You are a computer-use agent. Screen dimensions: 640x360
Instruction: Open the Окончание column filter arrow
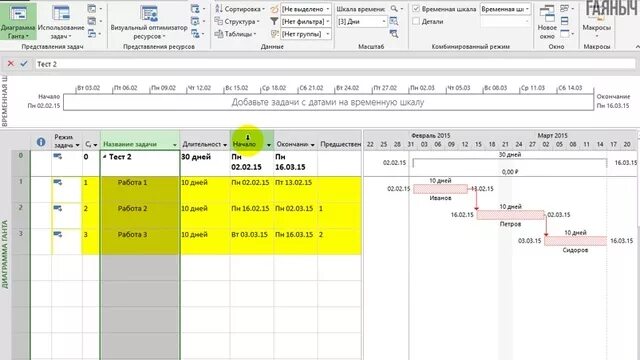tap(313, 145)
